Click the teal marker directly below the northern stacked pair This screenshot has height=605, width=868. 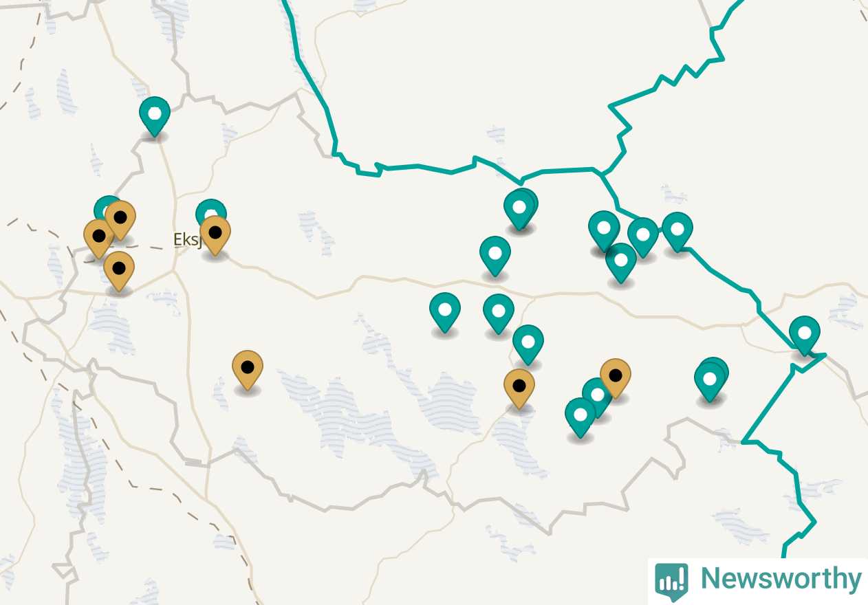[495, 256]
